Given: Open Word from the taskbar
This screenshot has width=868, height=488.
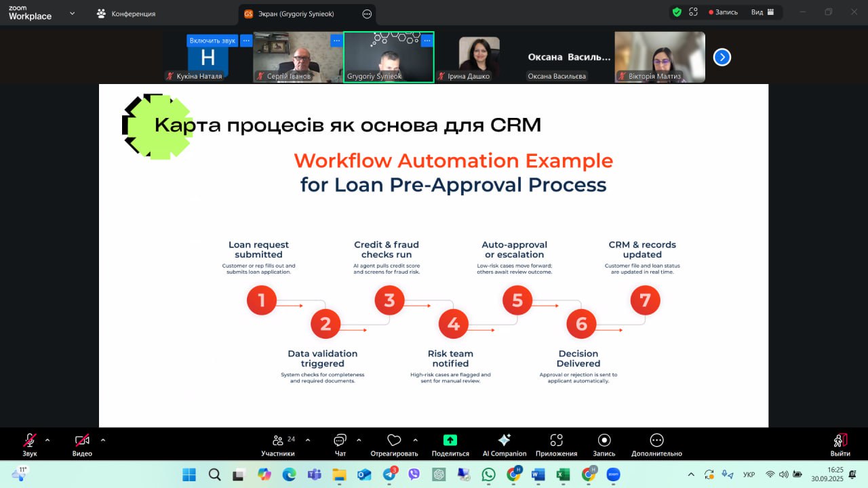Looking at the screenshot, I should pyautogui.click(x=538, y=474).
